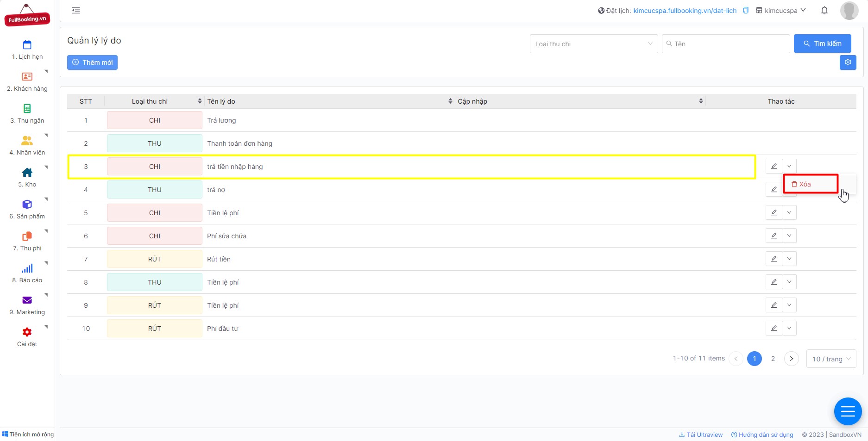This screenshot has width=868, height=441.
Task: Sort by the Loại thu chi column
Action: coord(200,101)
